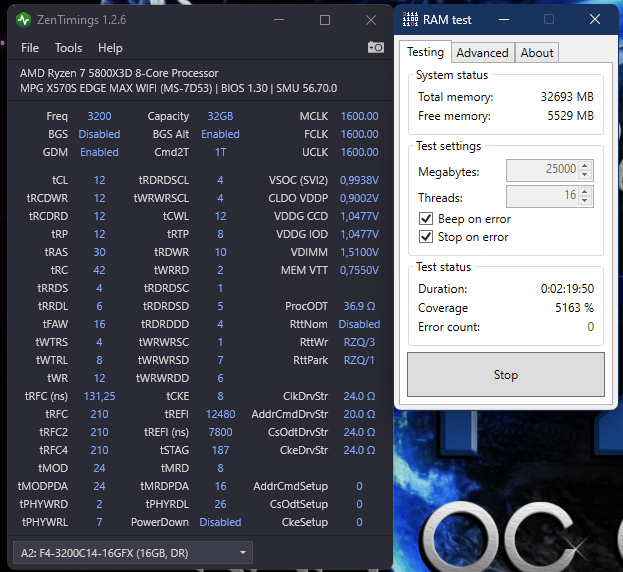
Task: Close the RAM test window
Action: coord(595,19)
